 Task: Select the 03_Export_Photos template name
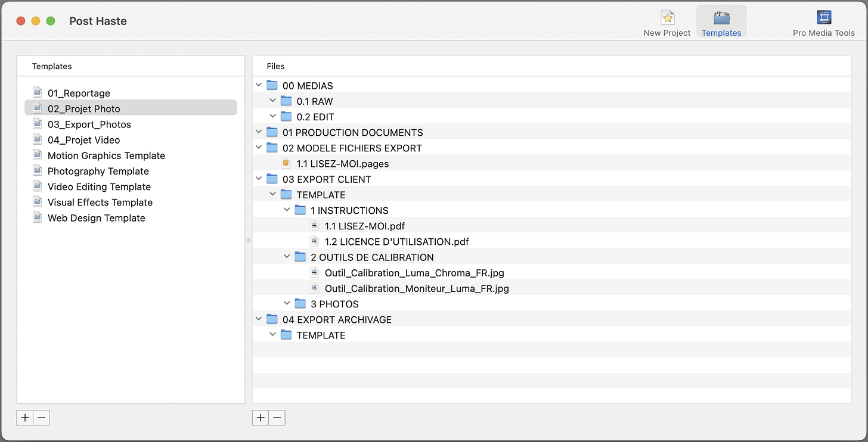pyautogui.click(x=89, y=124)
